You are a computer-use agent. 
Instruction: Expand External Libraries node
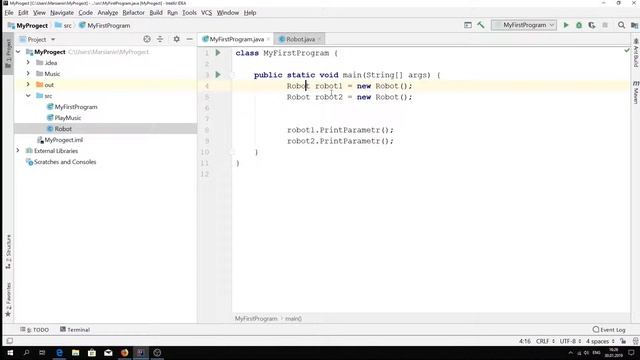pos(18,151)
